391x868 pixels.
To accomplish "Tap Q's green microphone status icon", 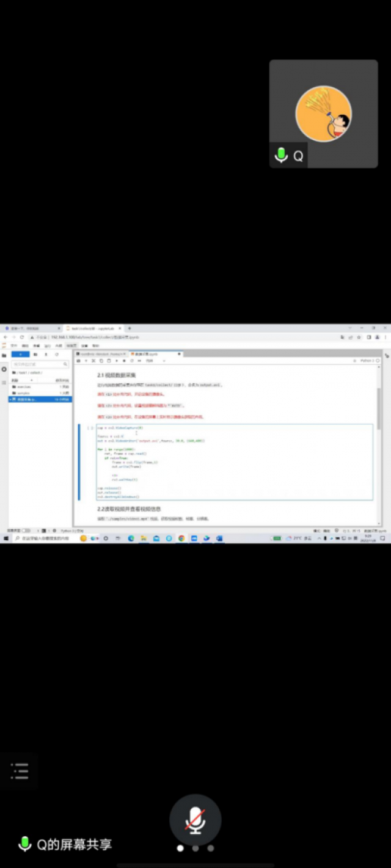I will 281,156.
